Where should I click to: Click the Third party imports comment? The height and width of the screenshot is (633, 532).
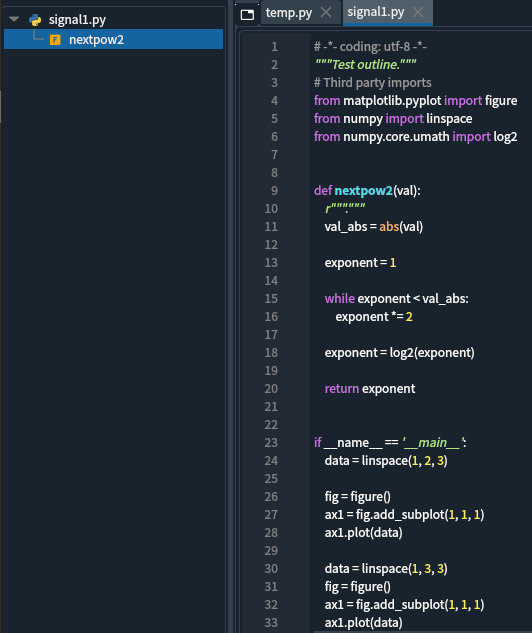[373, 83]
